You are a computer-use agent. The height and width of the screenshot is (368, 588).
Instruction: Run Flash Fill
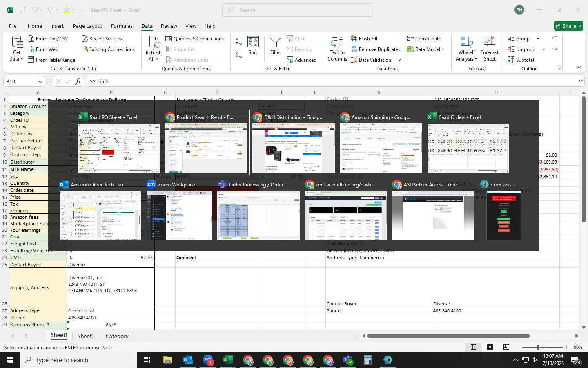tap(364, 38)
